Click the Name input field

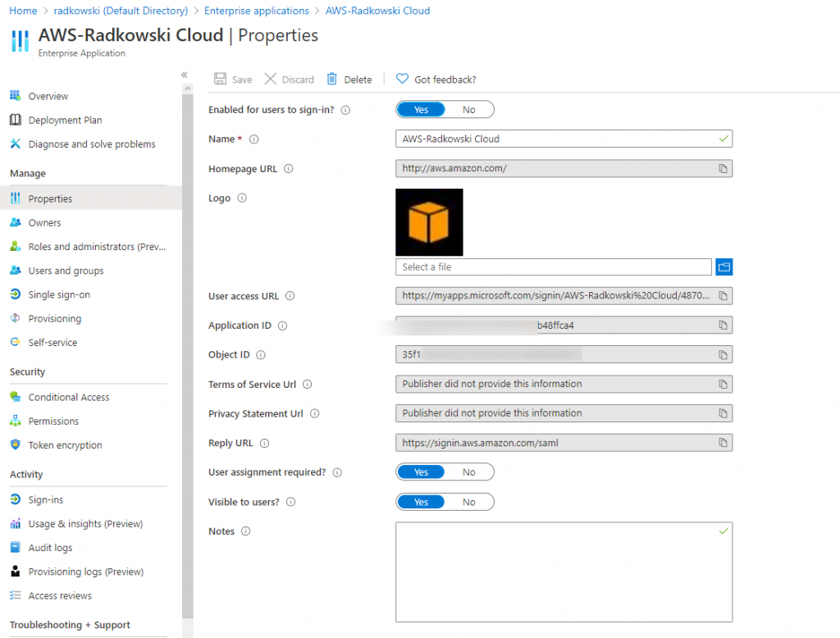[564, 139]
